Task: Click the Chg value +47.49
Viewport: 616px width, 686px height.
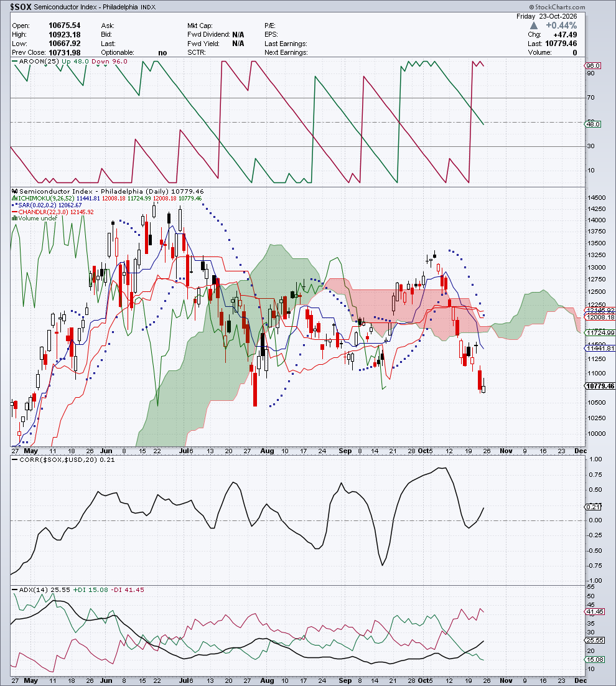Action: [x=565, y=35]
